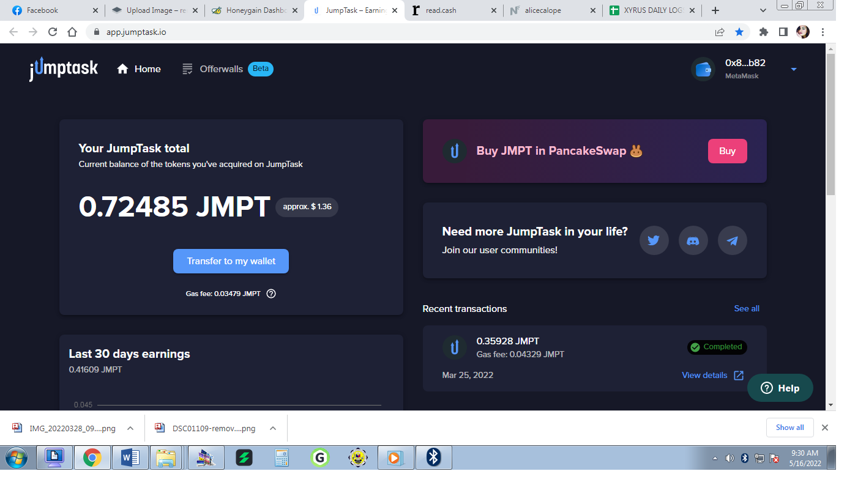The width and height of the screenshot is (847, 504).
Task: Open the MetaMask wallet icon
Action: 703,69
